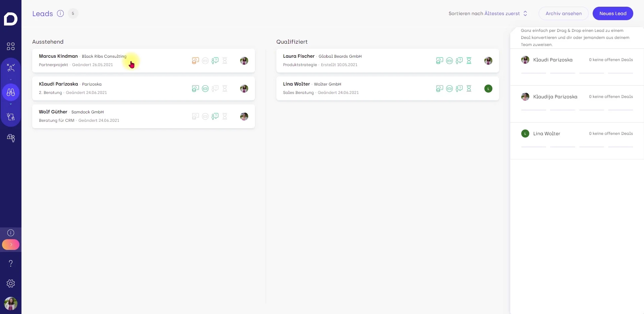Click owner avatar on Laura Fischer card
The image size is (644, 314).
[x=488, y=61]
